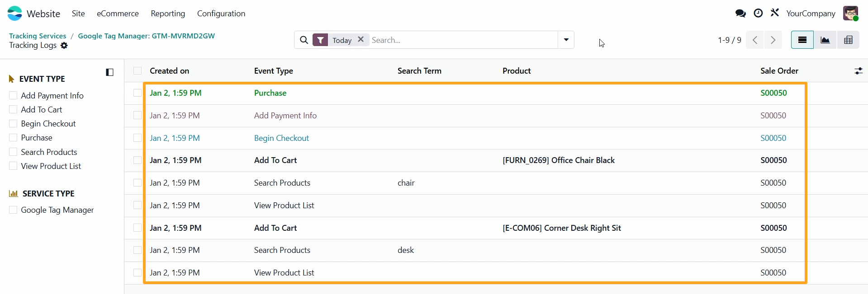Switch to pivot view
The height and width of the screenshot is (294, 868).
pyautogui.click(x=848, y=40)
